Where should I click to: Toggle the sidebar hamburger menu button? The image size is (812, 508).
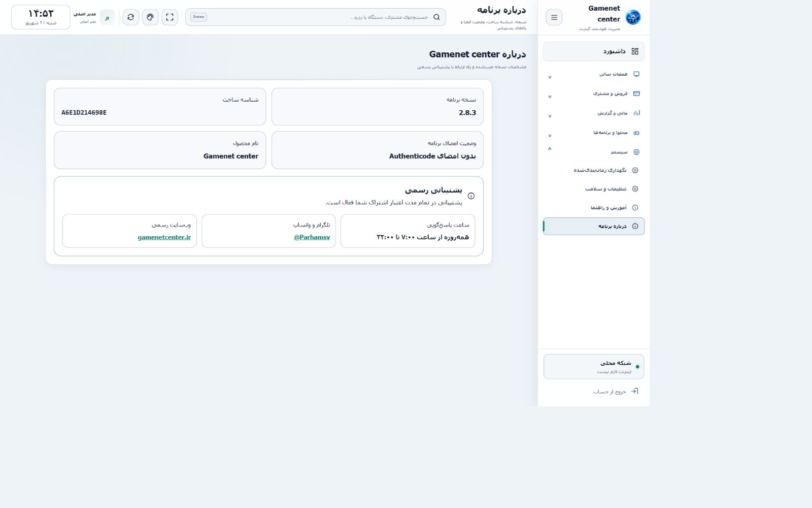554,17
